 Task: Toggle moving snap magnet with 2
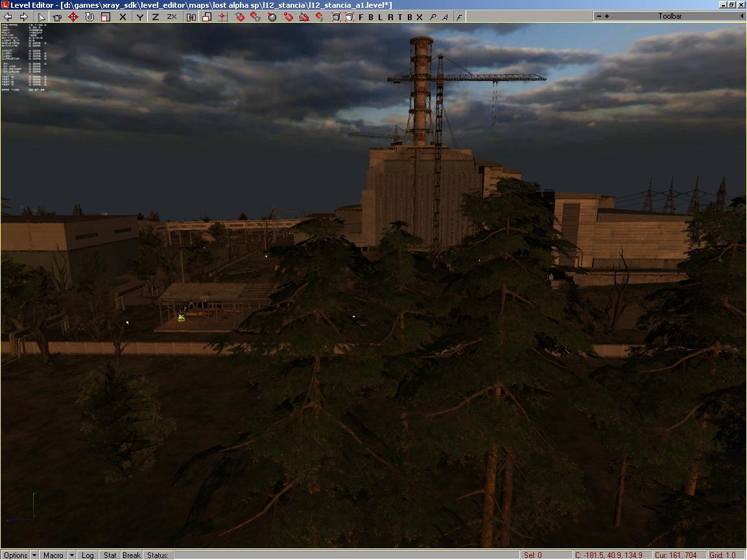320,17
